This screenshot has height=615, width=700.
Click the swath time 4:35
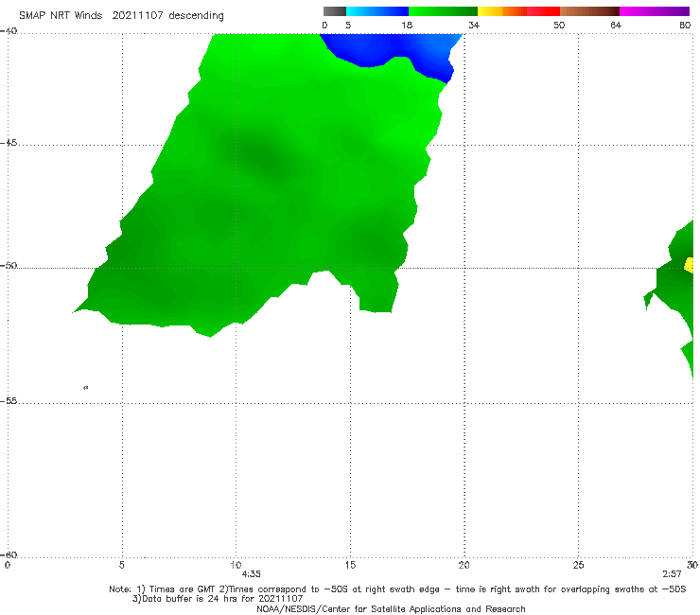point(251,574)
